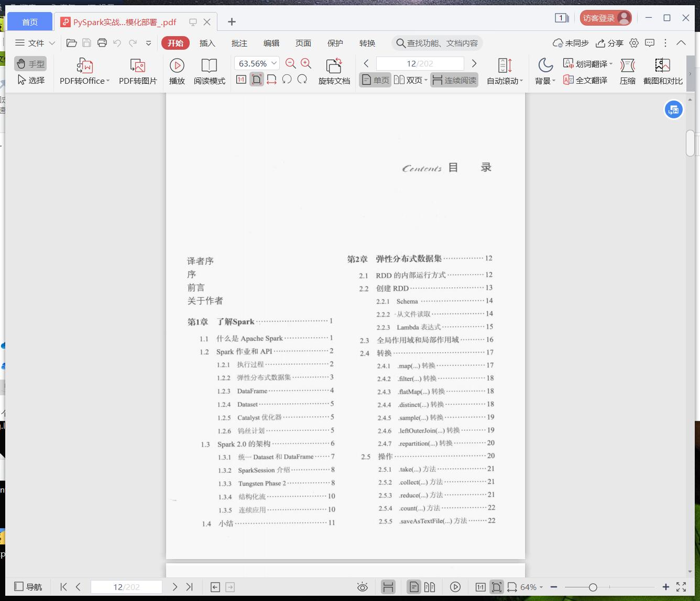Viewport: 700px width, 601px height.
Task: Toggle eye-protection mode in status bar
Action: point(363,587)
